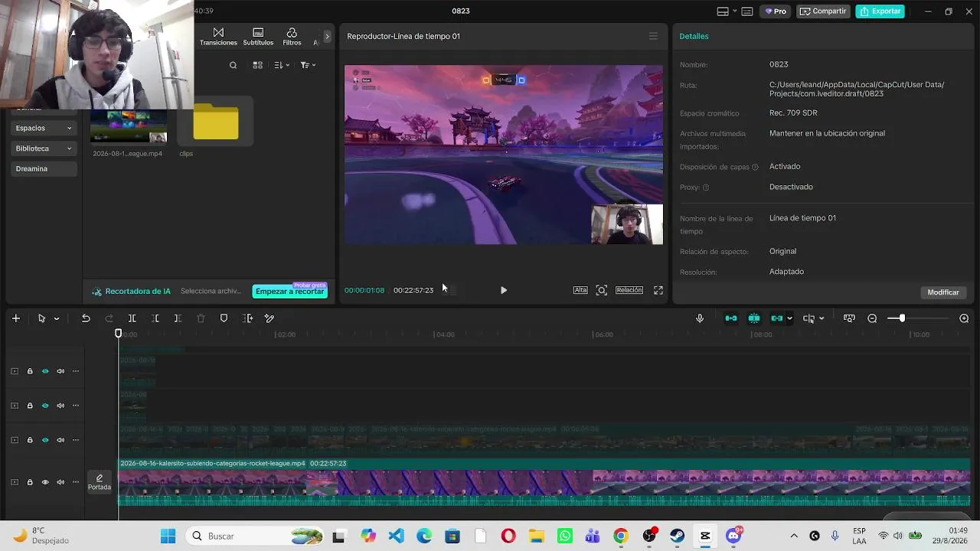Screen dimensions: 980x551
Task: Mute the Portada track audio
Action: point(60,482)
